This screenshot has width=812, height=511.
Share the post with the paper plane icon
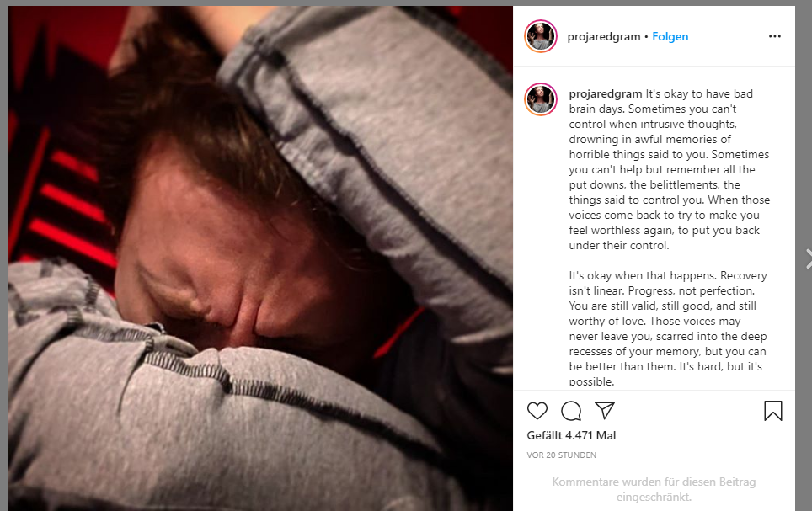[604, 411]
